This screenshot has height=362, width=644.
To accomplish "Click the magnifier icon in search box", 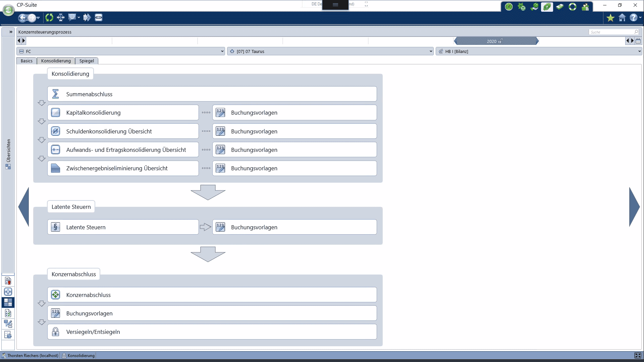I will click(636, 32).
